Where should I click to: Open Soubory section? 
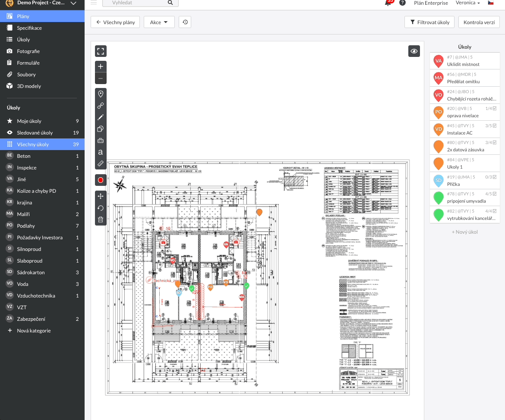click(x=42, y=74)
